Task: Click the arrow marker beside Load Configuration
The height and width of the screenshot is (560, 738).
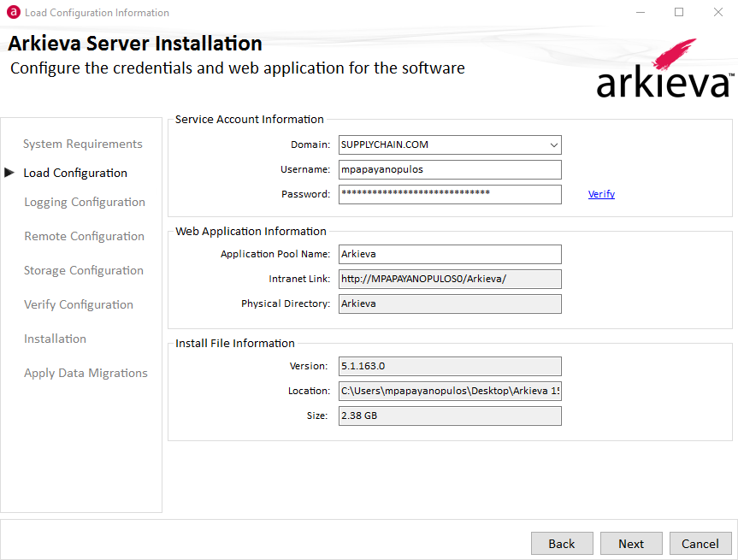Action: coord(9,173)
